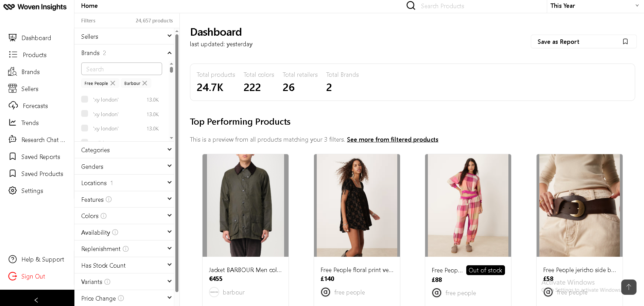644x306 pixels.
Task: Collapse the sidebar with left arrow
Action: 36,300
